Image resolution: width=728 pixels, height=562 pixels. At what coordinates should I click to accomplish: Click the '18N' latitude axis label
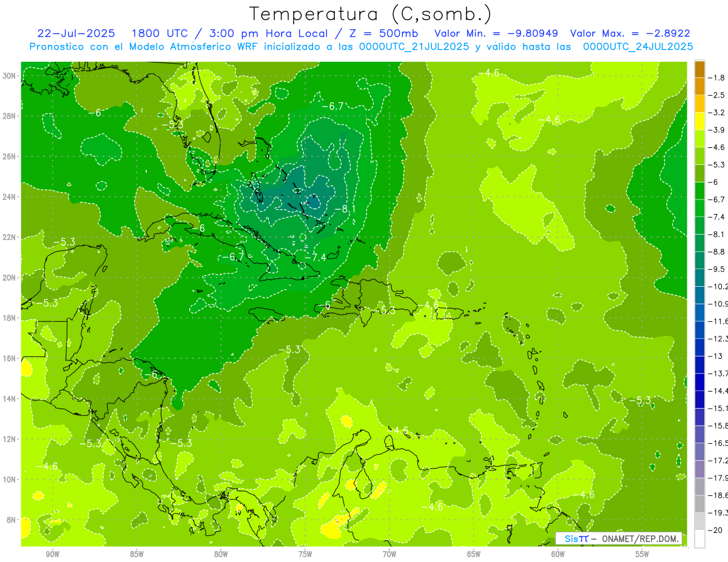[10, 318]
